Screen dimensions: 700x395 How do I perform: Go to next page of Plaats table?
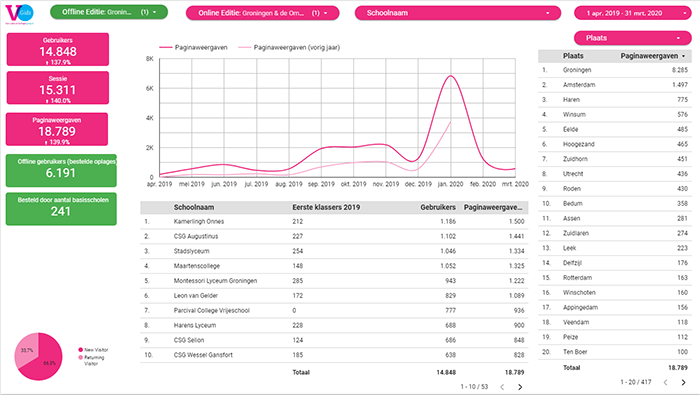click(x=683, y=382)
